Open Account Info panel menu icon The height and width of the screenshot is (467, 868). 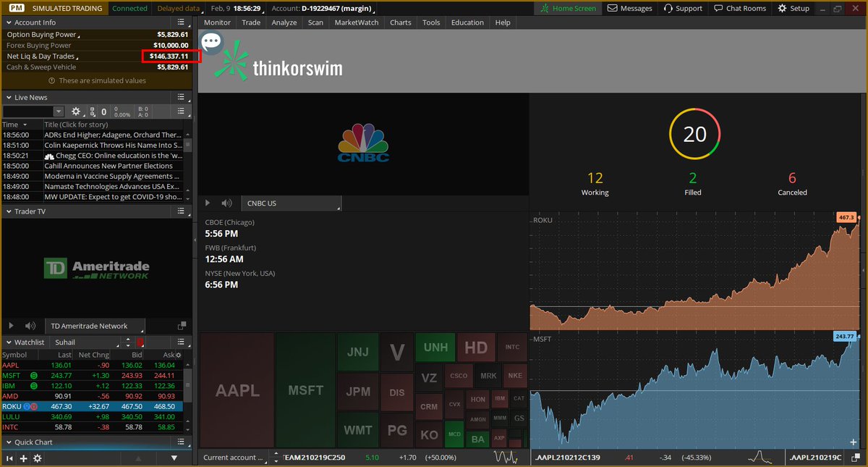(182, 22)
